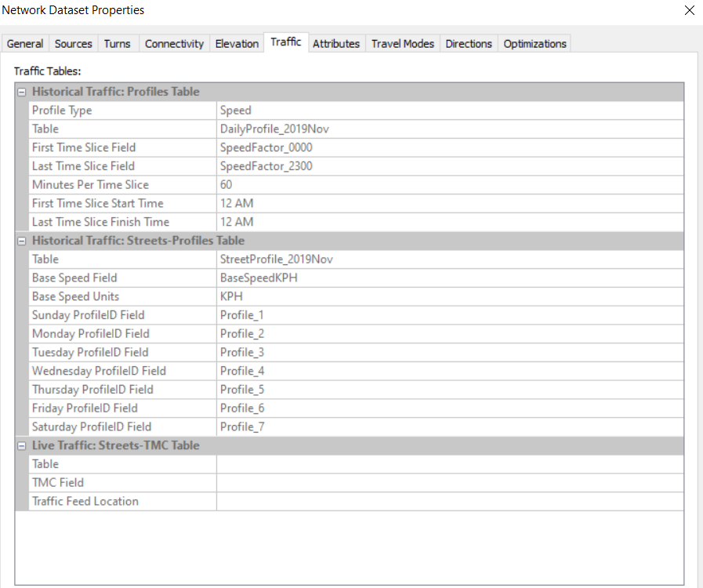The height and width of the screenshot is (588, 703).
Task: Switch to the General tab
Action: point(25,43)
